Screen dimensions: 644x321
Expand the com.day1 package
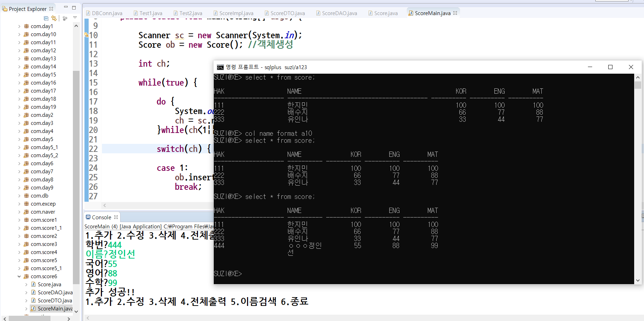tap(19, 26)
